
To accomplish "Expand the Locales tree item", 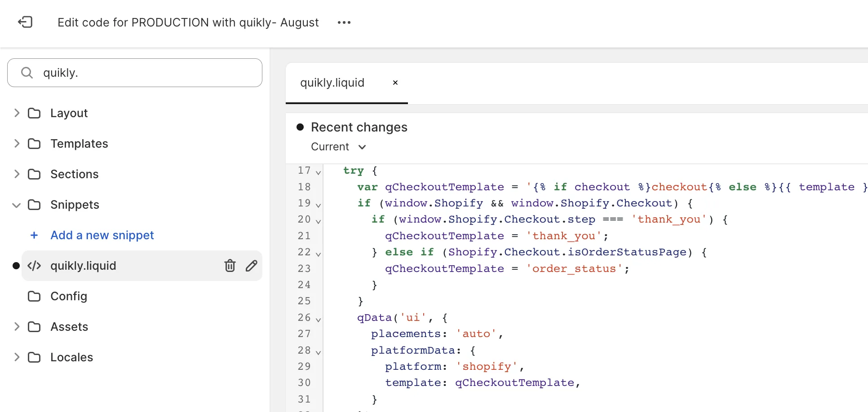I will pos(17,357).
